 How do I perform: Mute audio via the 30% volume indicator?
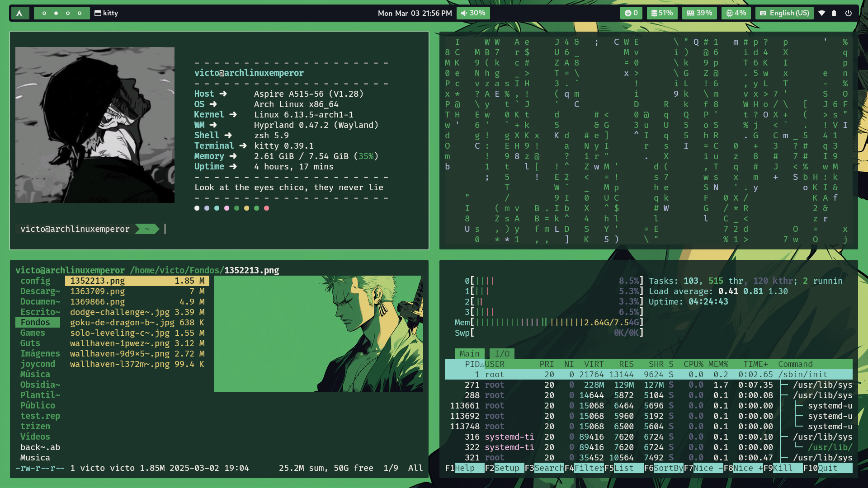click(x=473, y=13)
